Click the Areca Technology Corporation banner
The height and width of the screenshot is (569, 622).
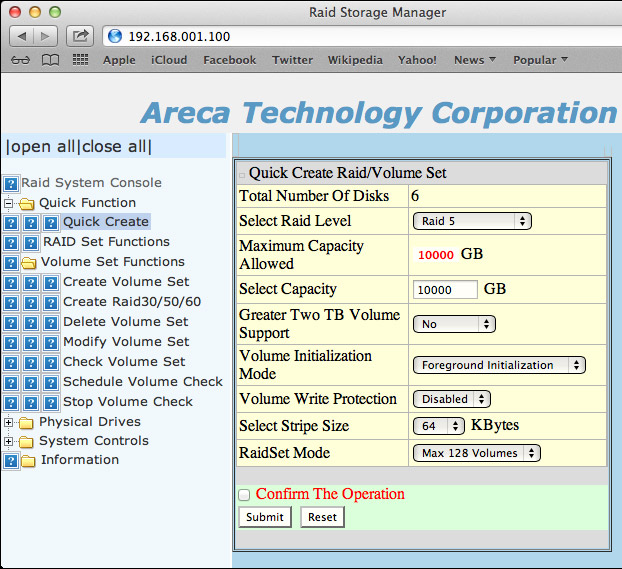point(379,113)
